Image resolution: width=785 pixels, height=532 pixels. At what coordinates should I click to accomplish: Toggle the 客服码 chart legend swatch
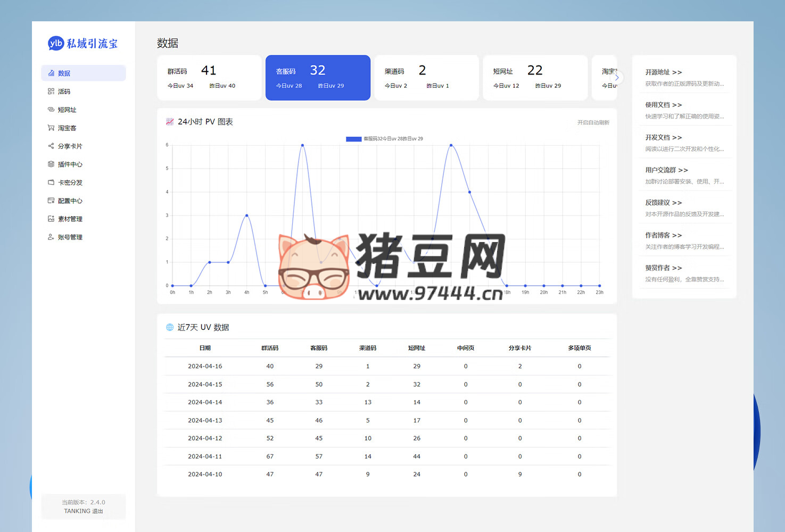pos(353,139)
